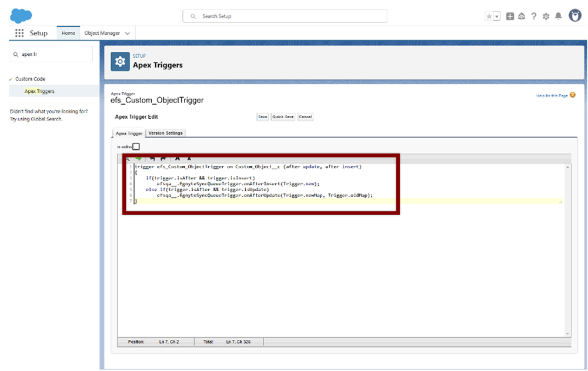Viewport: 588px width, 371px height.
Task: Open favorites list dropdown arrow
Action: (x=497, y=16)
